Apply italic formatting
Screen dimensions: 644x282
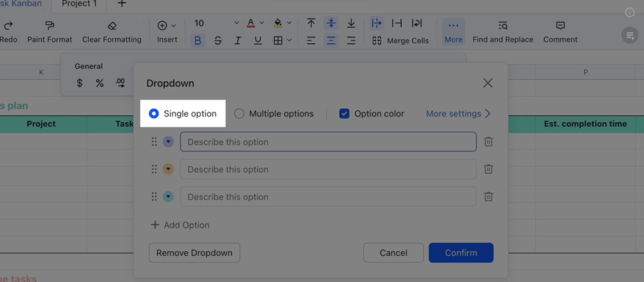[238, 40]
